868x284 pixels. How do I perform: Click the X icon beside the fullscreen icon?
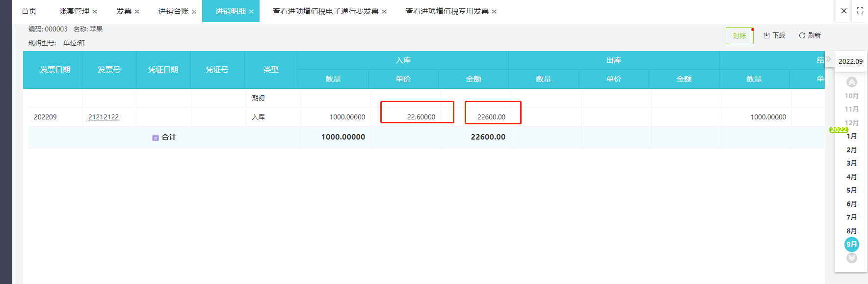[x=844, y=11]
